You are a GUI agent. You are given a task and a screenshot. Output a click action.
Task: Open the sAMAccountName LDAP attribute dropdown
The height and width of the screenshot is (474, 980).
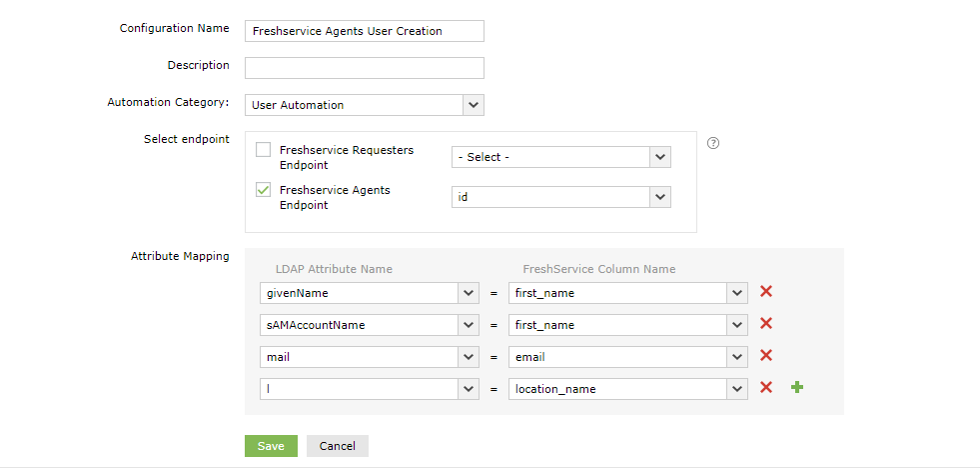tap(469, 325)
